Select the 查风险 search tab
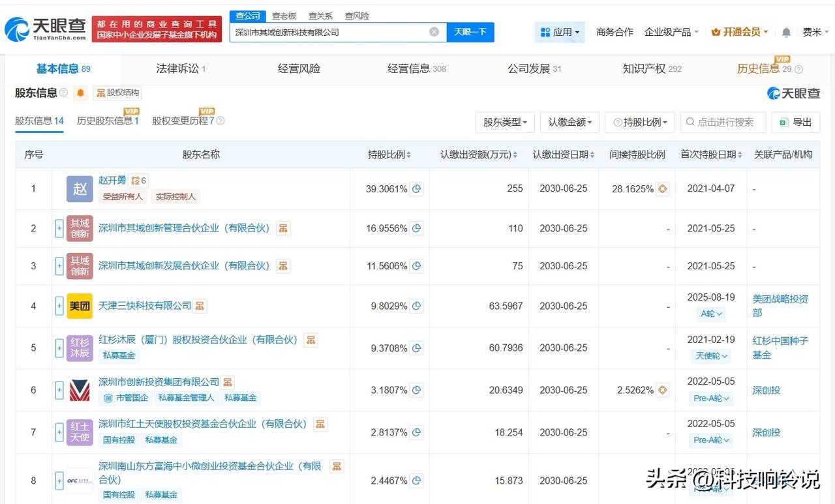The height and width of the screenshot is (504, 835). pyautogui.click(x=357, y=16)
